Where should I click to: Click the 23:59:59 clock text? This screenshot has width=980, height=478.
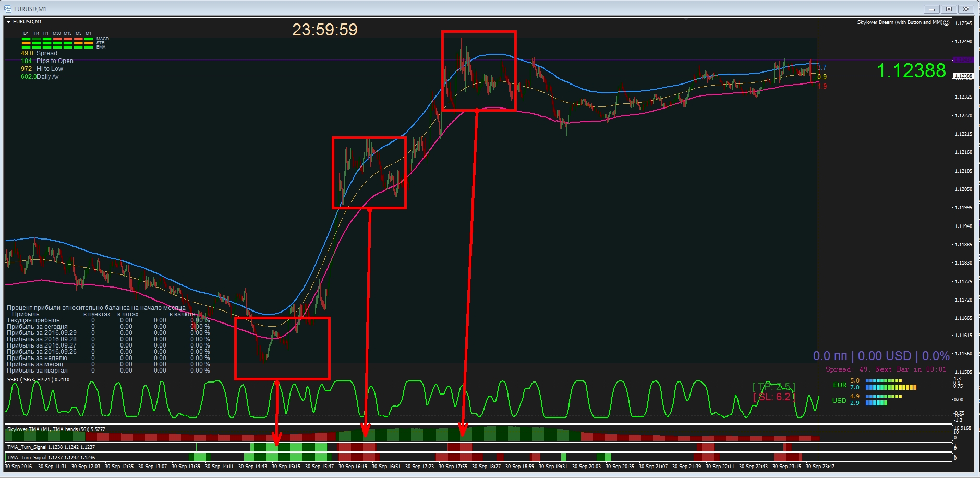[325, 30]
